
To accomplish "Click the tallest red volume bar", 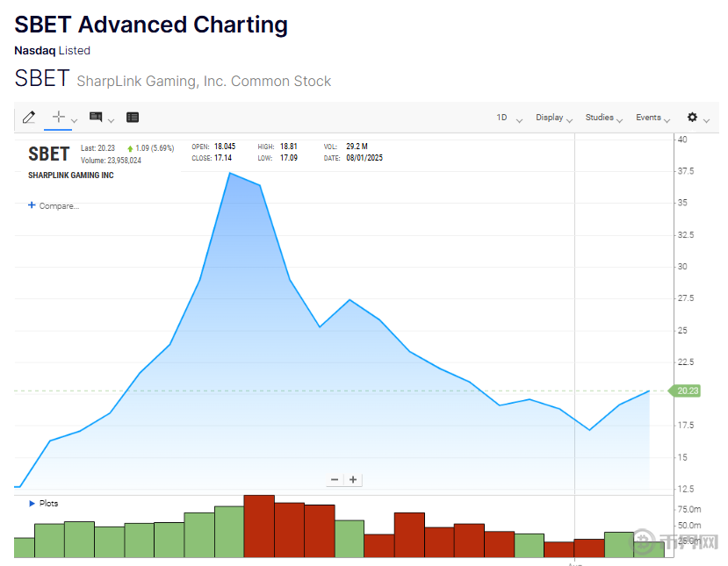I will coord(259,526).
